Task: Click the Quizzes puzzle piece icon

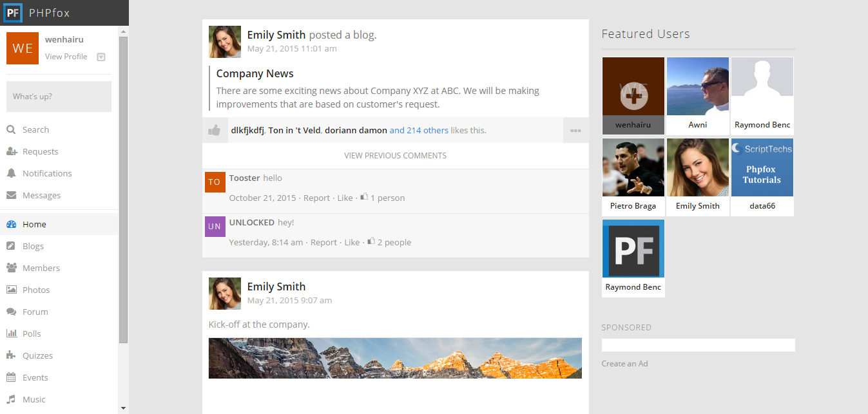Action: tap(11, 355)
